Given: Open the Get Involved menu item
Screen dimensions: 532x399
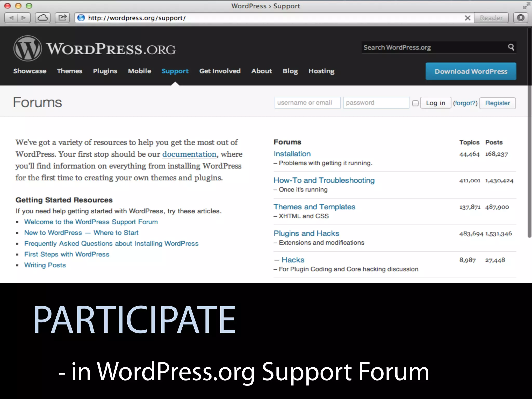Looking at the screenshot, I should [x=220, y=71].
